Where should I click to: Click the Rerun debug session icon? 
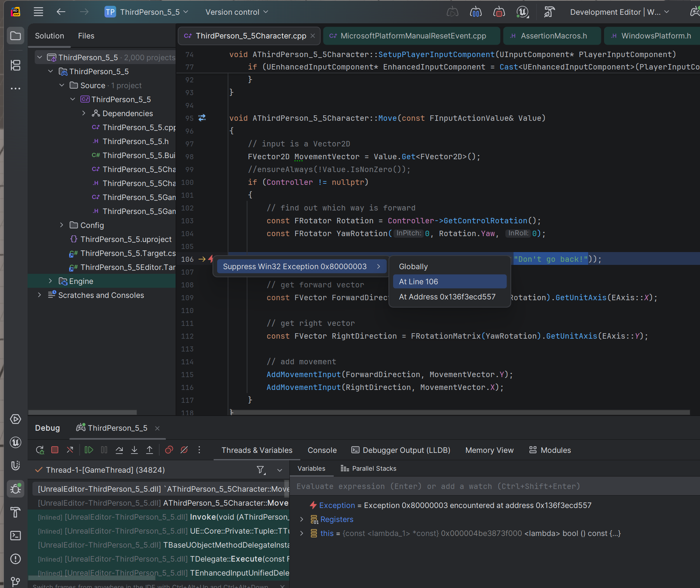click(40, 450)
